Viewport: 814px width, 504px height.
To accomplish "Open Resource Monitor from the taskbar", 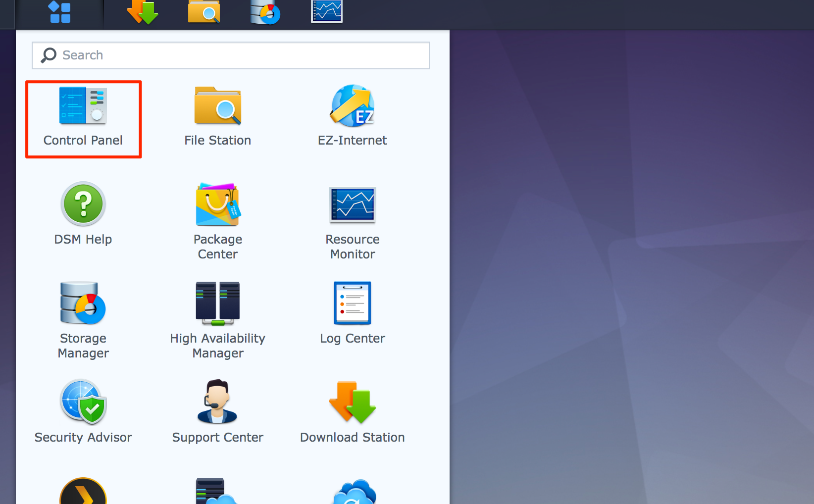I will [327, 11].
